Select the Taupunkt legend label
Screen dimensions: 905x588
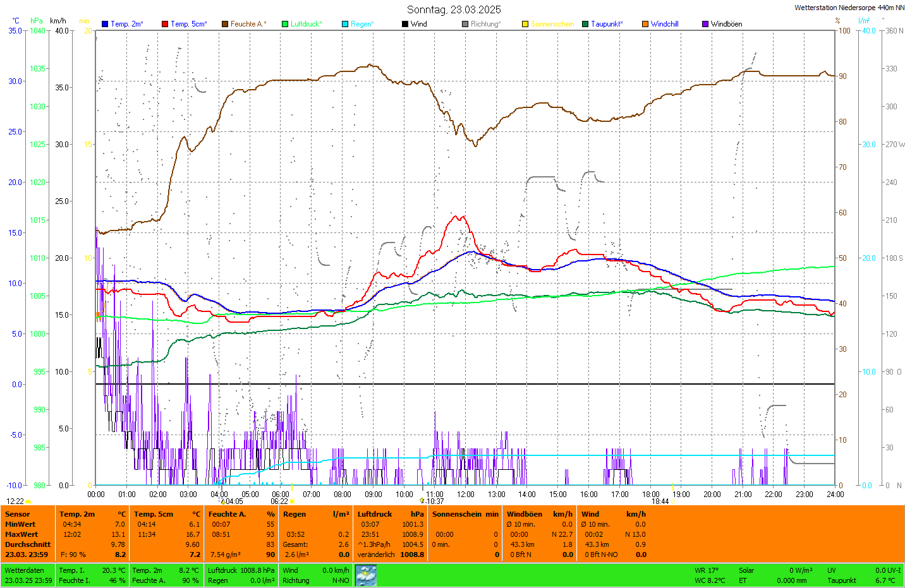(x=607, y=24)
